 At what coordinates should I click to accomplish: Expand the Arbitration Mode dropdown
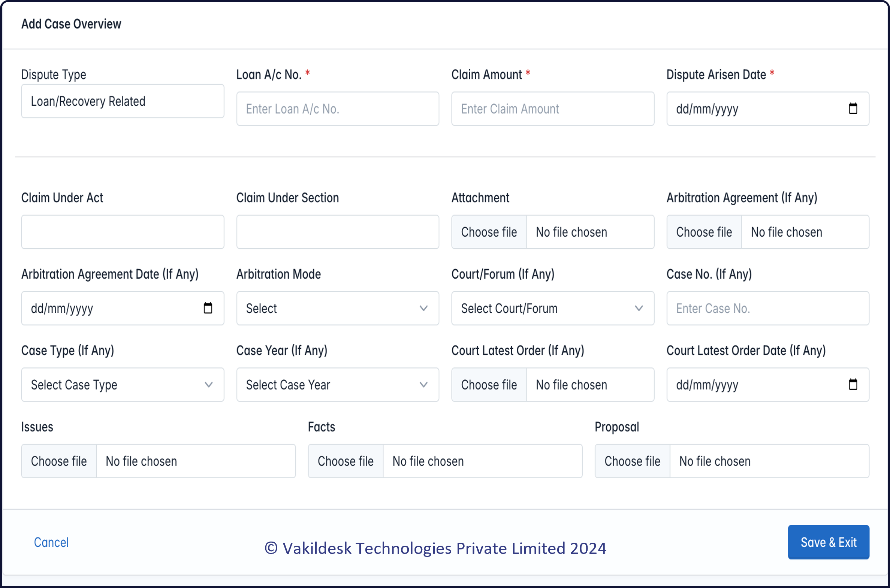(338, 308)
